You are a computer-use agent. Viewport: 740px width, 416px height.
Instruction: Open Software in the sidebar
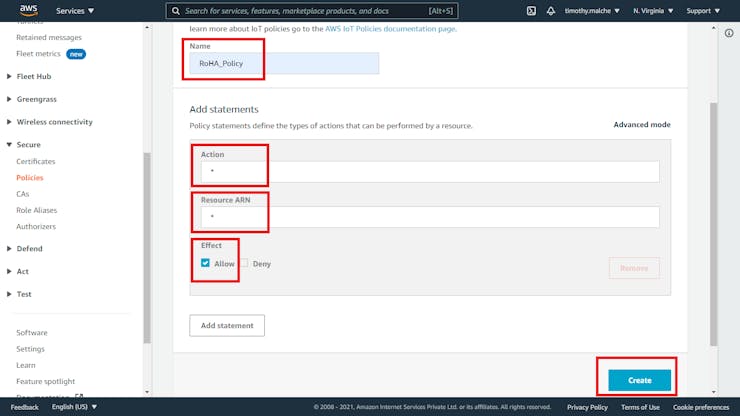[x=32, y=332]
